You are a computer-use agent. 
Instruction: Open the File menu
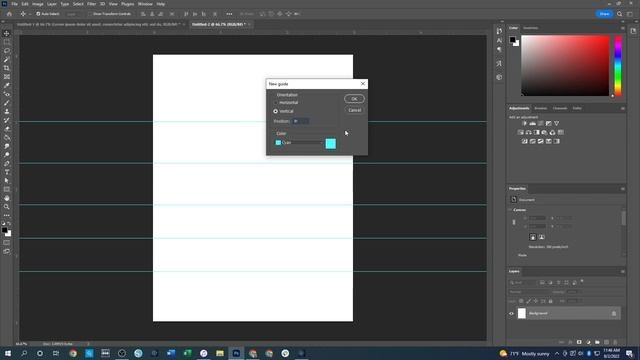coord(14,4)
